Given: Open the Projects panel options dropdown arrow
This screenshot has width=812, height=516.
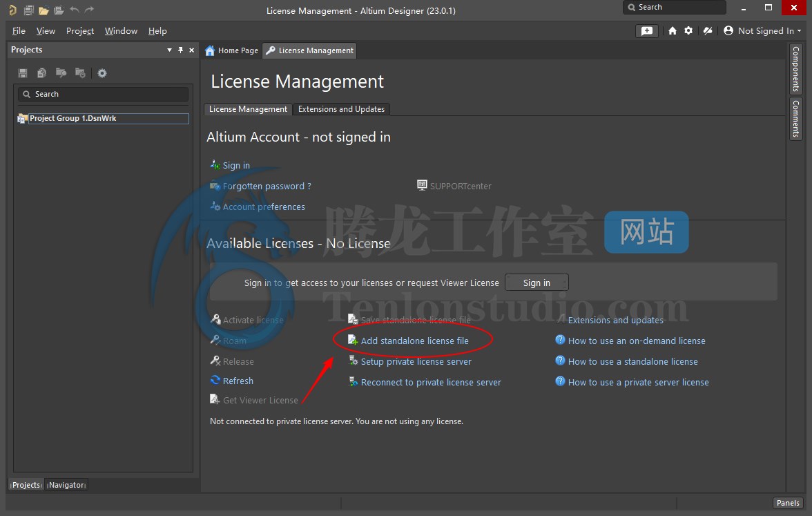Looking at the screenshot, I should click(x=169, y=50).
